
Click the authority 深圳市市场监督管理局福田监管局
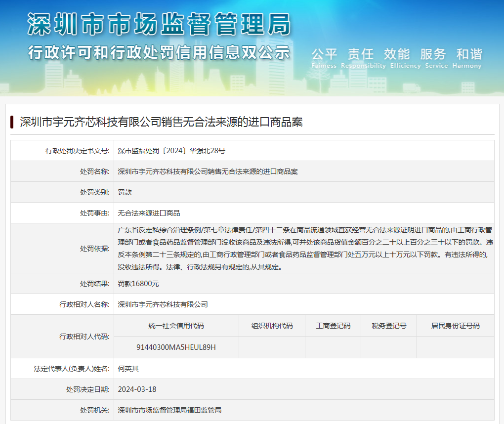click(x=169, y=410)
